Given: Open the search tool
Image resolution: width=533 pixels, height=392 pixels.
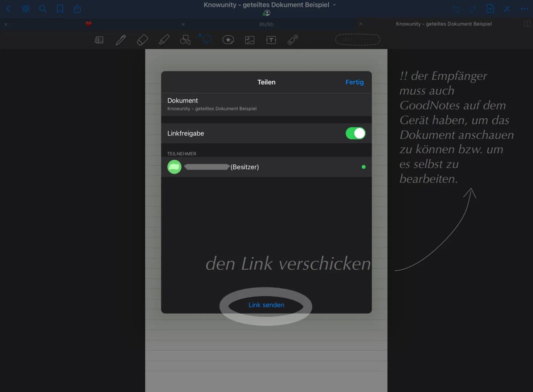Looking at the screenshot, I should [43, 8].
